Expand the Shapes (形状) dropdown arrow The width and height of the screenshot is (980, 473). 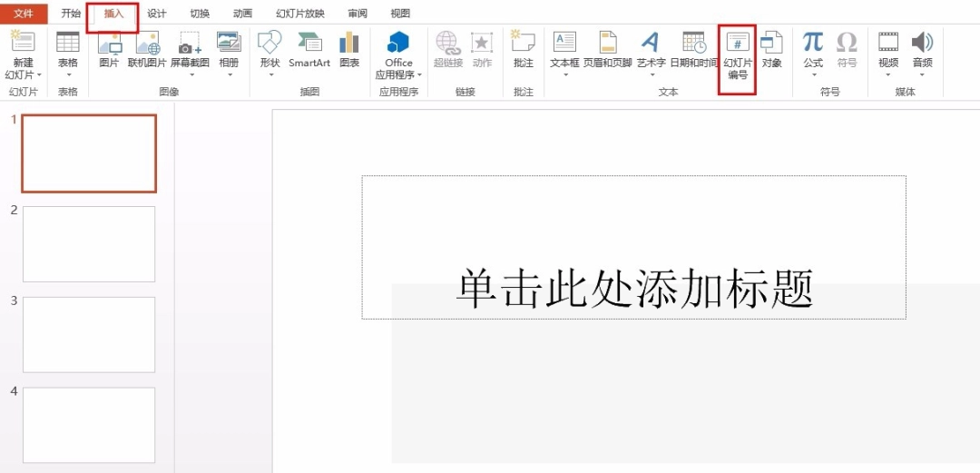pos(270,75)
